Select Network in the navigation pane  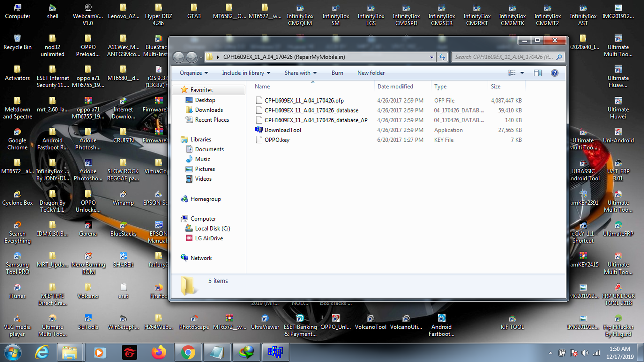[201, 258]
